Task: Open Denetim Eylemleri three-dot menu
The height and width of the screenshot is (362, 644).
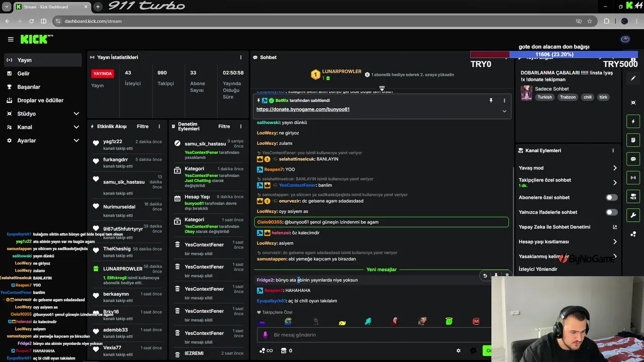Action: (240, 127)
